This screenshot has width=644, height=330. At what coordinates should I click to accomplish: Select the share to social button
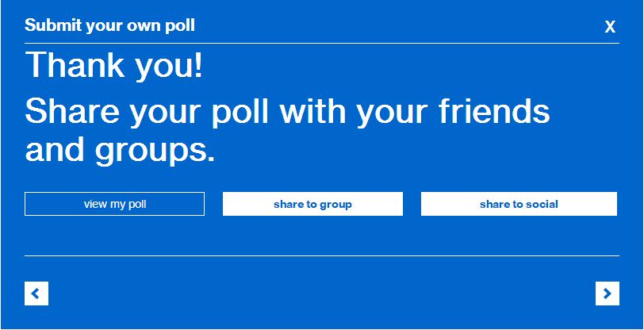[519, 204]
